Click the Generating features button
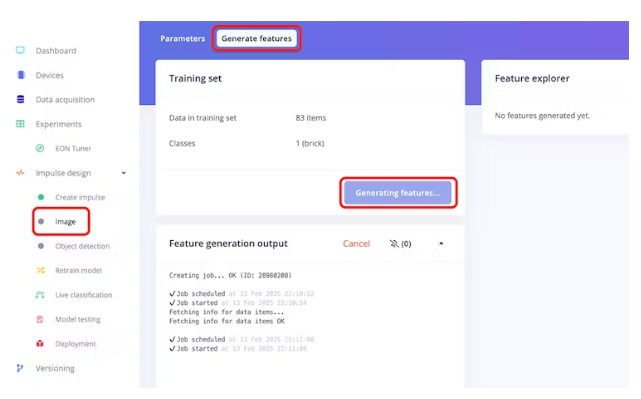This screenshot has width=641, height=399. [398, 193]
